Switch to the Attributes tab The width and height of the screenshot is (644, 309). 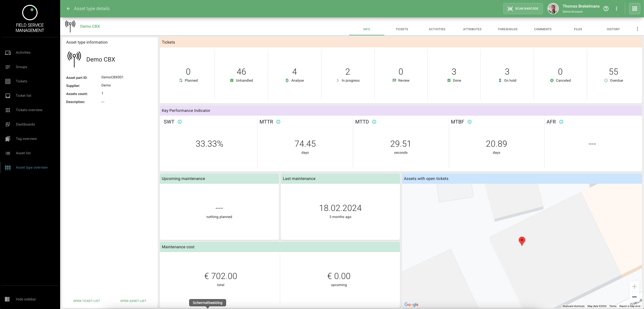(472, 29)
